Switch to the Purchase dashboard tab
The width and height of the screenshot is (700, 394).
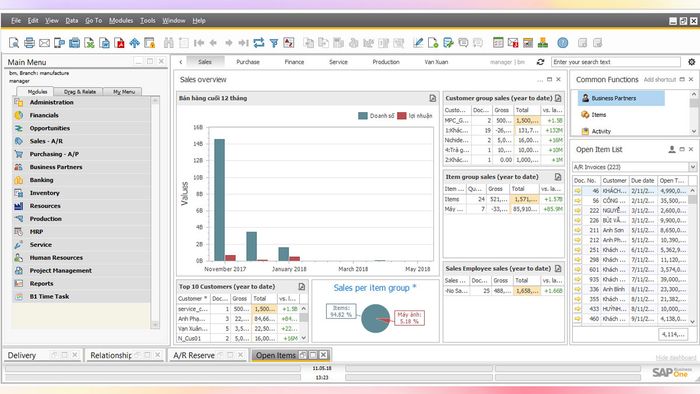click(248, 62)
